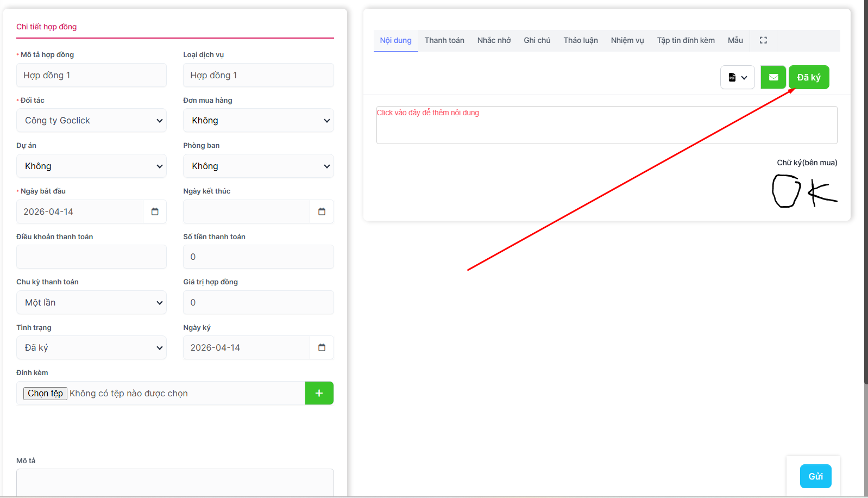Screen dimensions: 868x498
Task: Open calendar for Ngày bắt đầu
Action: [x=155, y=211]
